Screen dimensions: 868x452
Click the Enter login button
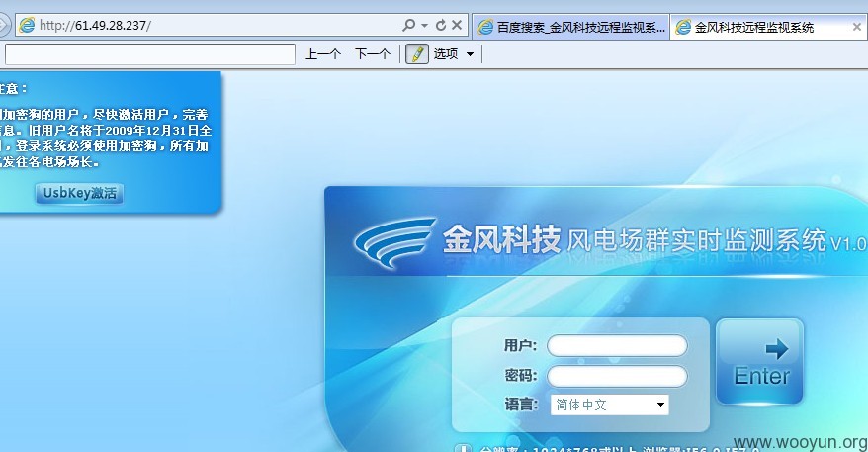coord(759,362)
